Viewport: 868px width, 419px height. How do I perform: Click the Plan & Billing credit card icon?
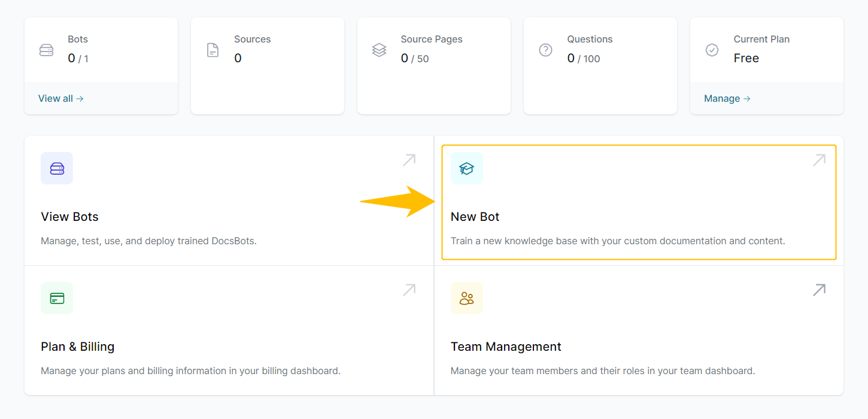[x=57, y=298]
